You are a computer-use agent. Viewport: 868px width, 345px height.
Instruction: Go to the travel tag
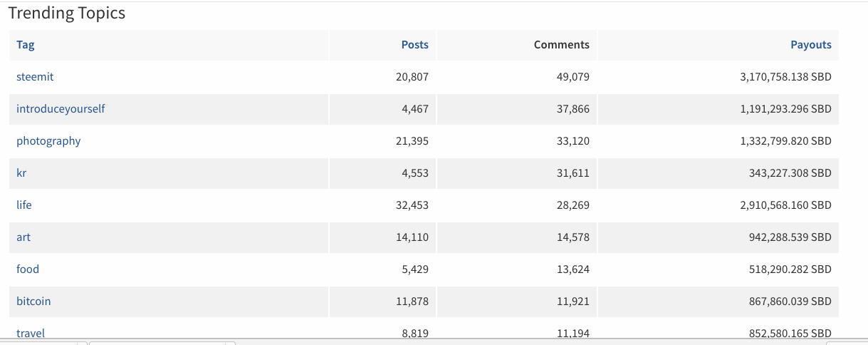31,333
